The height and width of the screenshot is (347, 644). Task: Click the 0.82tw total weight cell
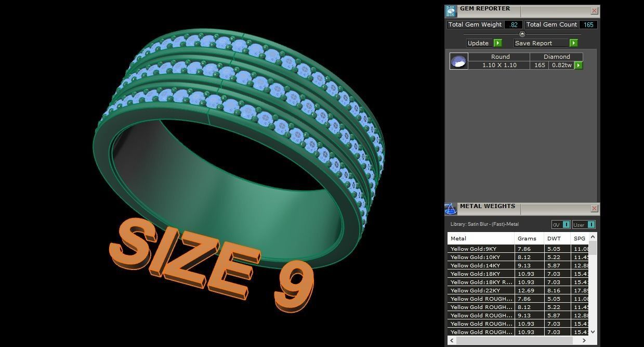561,65
